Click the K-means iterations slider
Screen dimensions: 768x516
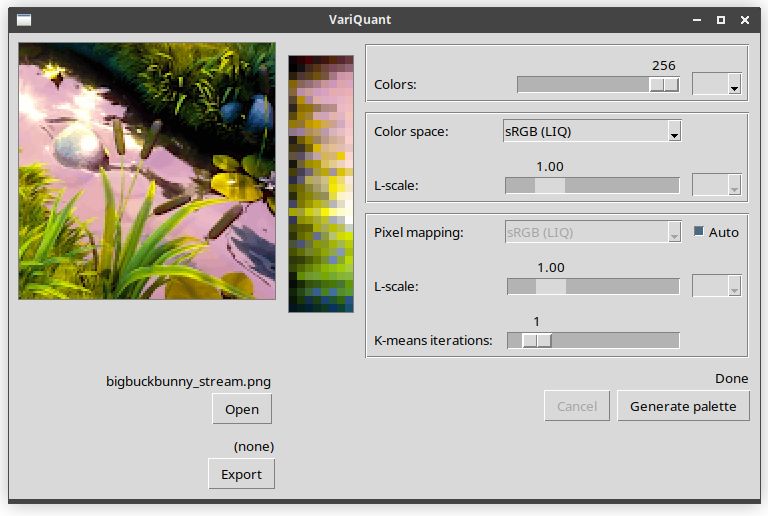click(x=593, y=340)
